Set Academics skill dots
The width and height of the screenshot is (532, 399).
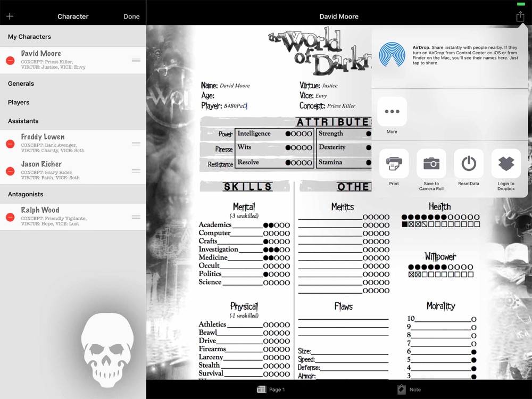pos(277,225)
